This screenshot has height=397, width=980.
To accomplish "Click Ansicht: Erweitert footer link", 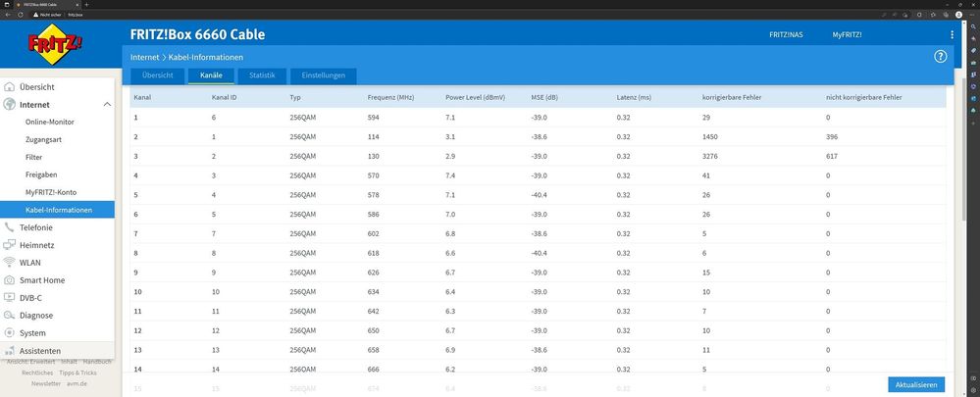I will tap(31, 362).
